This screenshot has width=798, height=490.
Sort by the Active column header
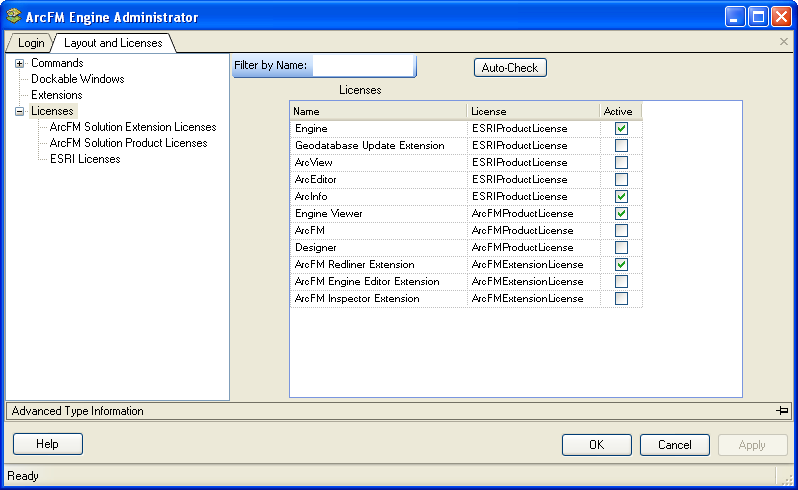tap(620, 111)
